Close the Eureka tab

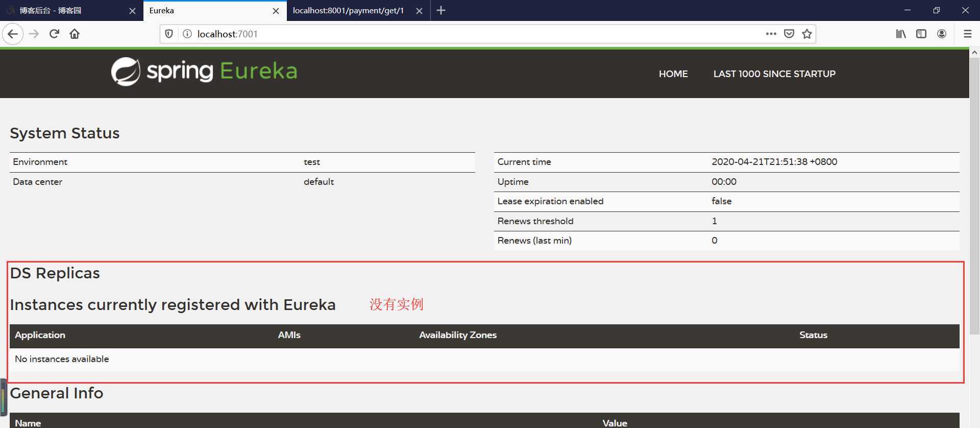[276, 11]
